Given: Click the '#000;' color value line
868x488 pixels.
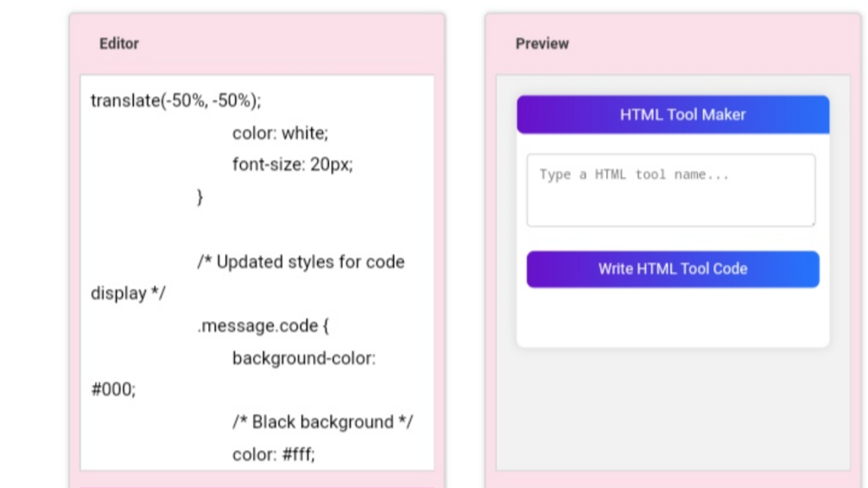Looking at the screenshot, I should tap(113, 390).
